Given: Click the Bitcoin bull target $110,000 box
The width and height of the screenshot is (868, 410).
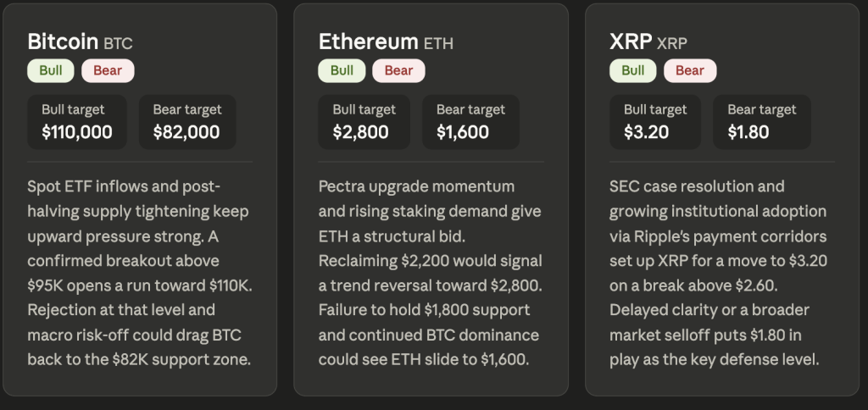Looking at the screenshot, I should tap(77, 122).
